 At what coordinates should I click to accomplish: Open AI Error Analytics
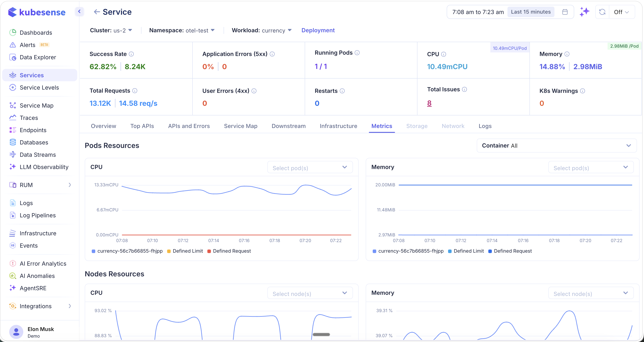(x=43, y=263)
